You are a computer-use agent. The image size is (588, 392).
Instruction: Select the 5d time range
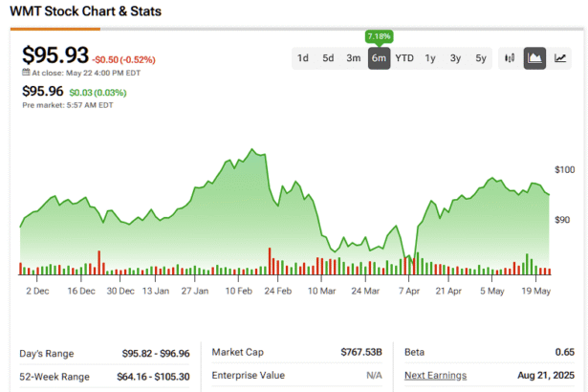pyautogui.click(x=328, y=58)
